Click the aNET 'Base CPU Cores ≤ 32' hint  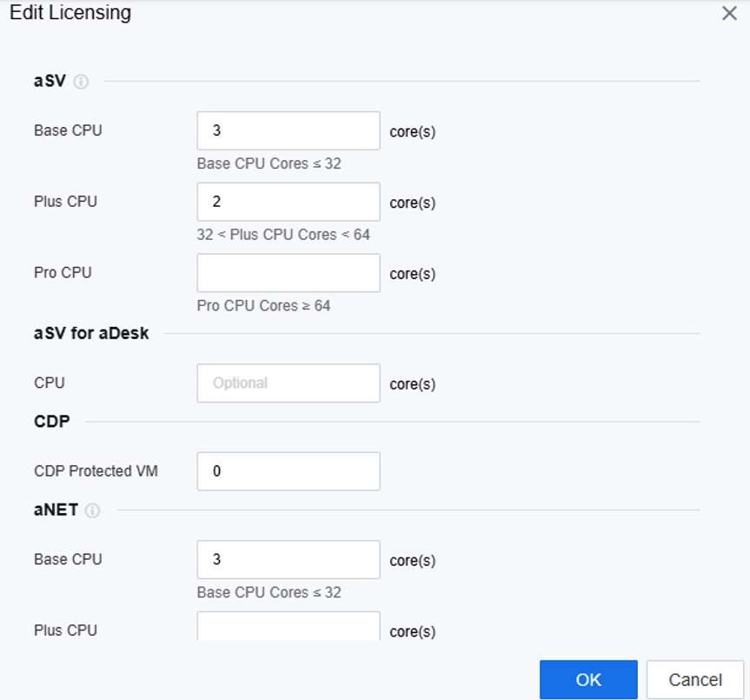[x=269, y=592]
